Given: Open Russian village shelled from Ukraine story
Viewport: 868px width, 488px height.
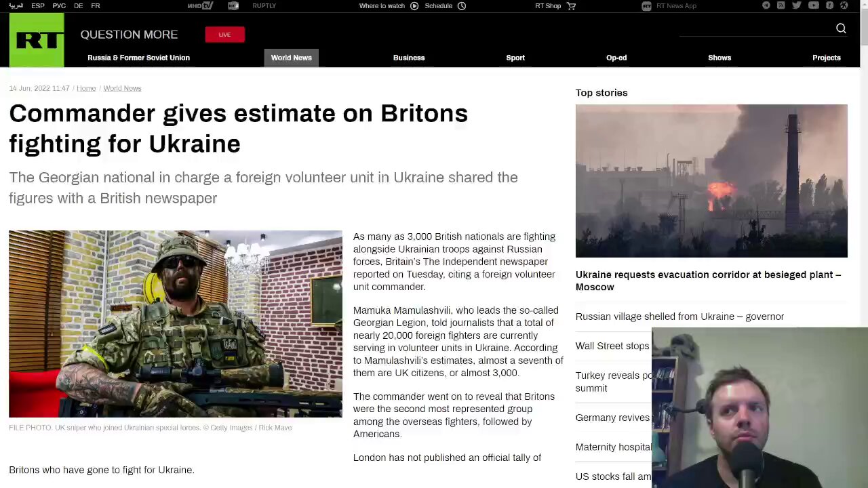Looking at the screenshot, I should (679, 317).
